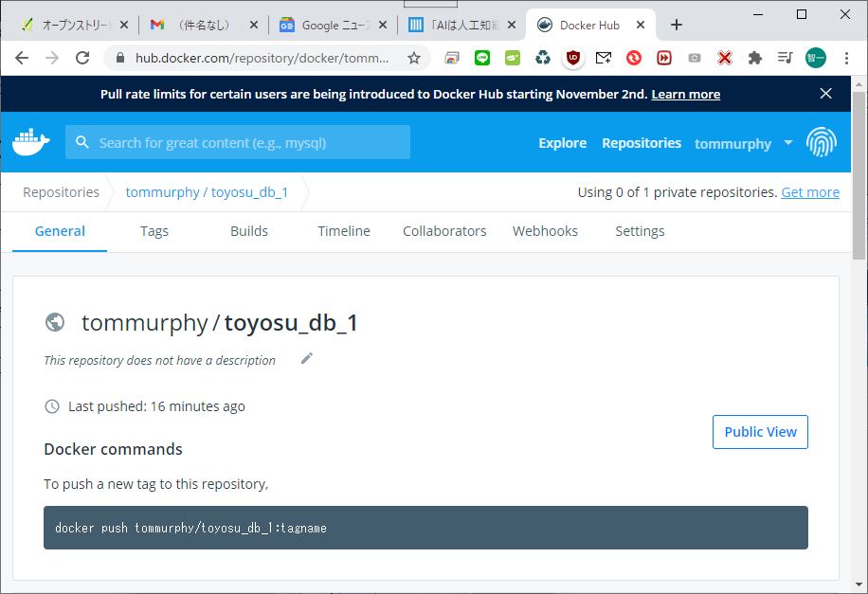The image size is (868, 594).
Task: Bookmark this page with the star icon
Action: (x=414, y=58)
